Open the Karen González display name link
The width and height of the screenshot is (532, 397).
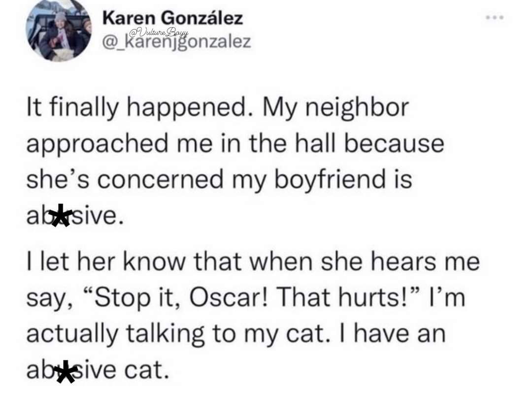(x=172, y=18)
